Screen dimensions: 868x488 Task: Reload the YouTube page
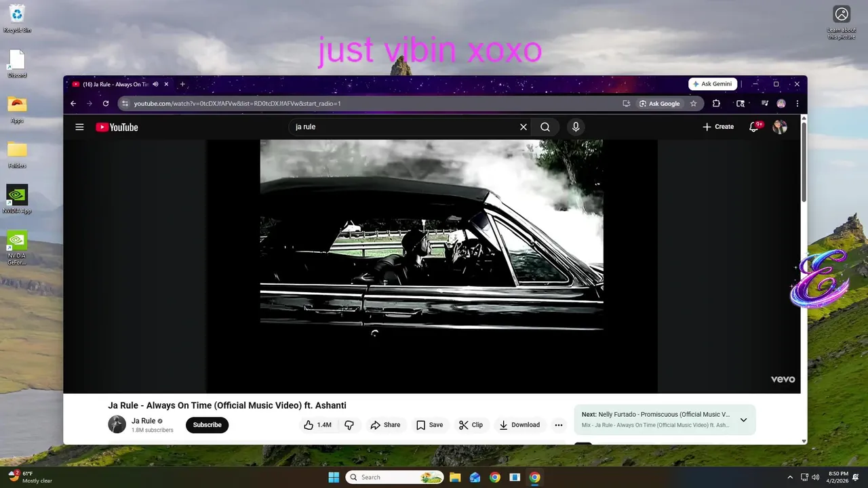pyautogui.click(x=106, y=104)
